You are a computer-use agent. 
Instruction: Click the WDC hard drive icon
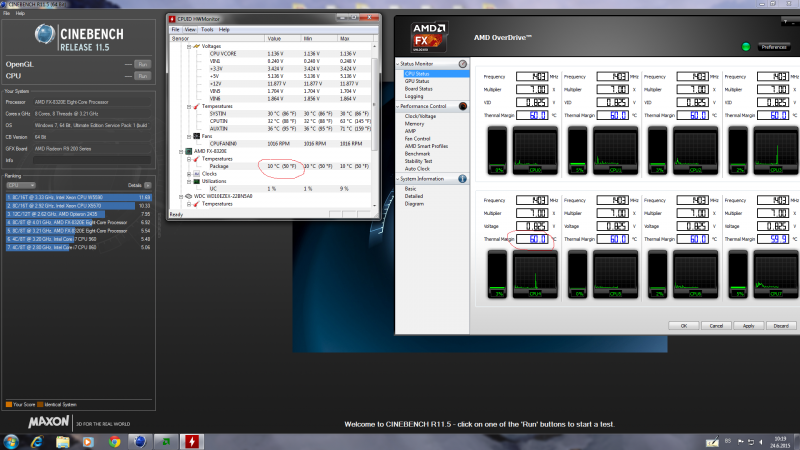189,196
